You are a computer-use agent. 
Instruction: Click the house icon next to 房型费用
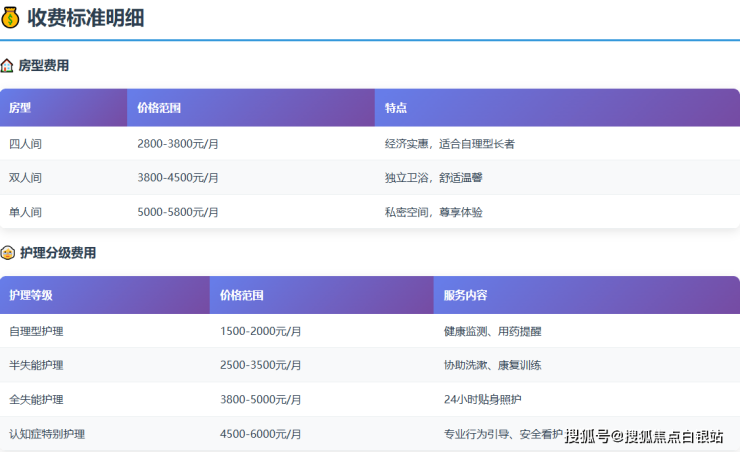coord(8,65)
